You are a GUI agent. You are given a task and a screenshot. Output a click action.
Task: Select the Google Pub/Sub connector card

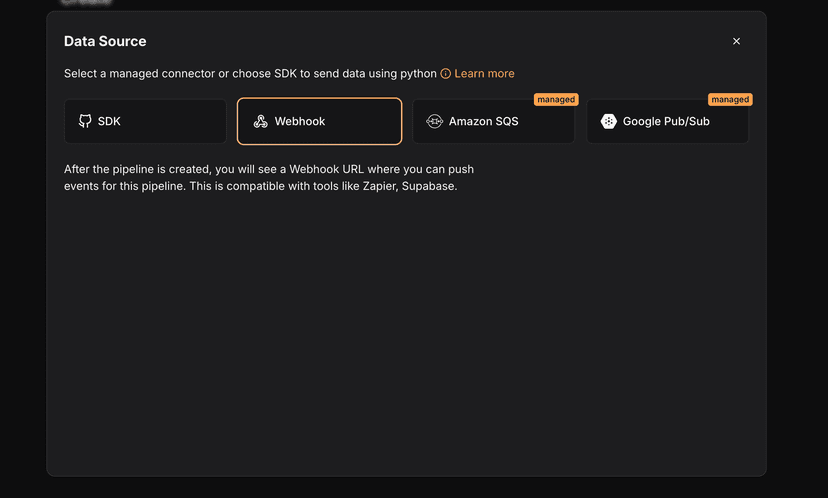[667, 121]
